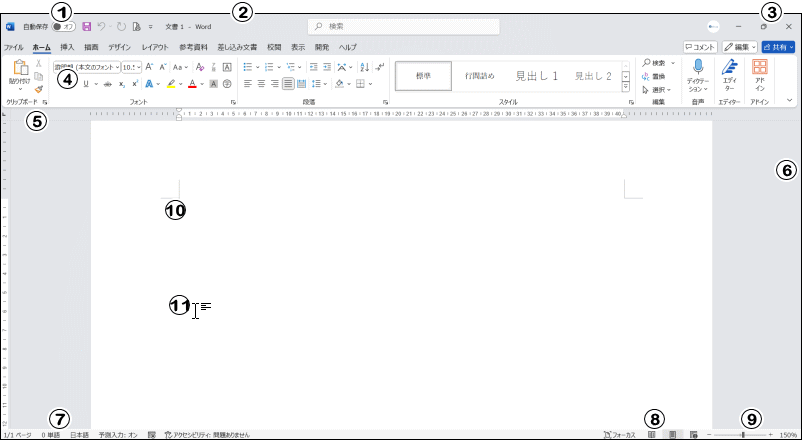Open the Change Case (Aa) dropdown
This screenshot has height=440, width=802.
181,67
